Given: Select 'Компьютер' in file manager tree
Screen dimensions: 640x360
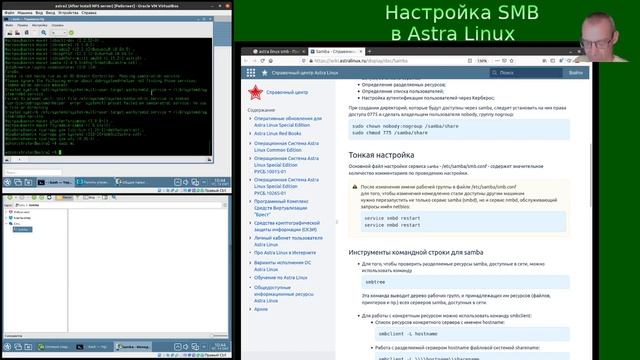Looking at the screenshot, I should tap(22, 218).
